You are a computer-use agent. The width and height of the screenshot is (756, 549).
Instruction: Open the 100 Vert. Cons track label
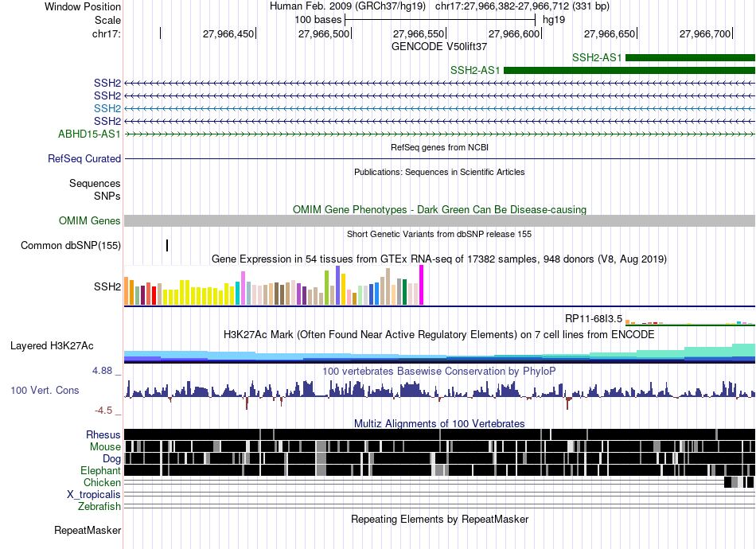click(45, 391)
